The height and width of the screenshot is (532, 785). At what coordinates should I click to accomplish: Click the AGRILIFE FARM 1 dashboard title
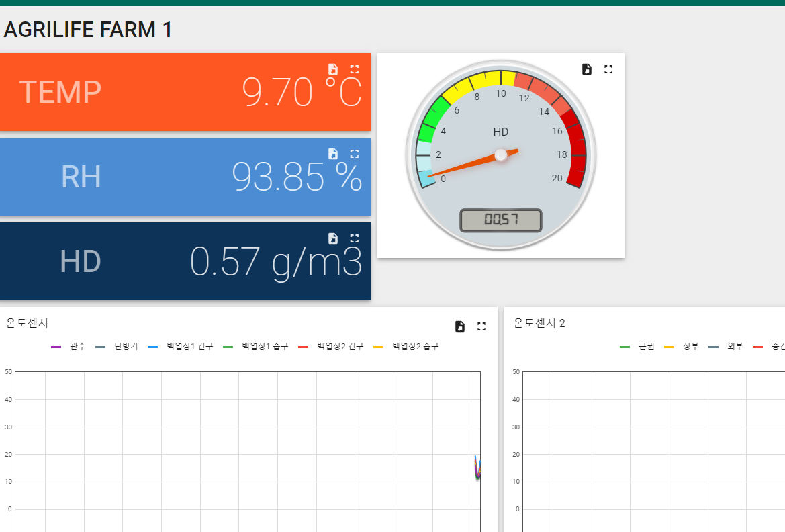[88, 30]
